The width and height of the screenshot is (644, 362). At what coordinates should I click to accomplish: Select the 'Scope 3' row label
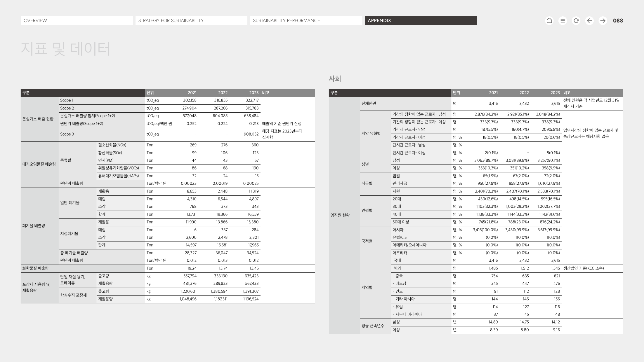click(x=67, y=134)
